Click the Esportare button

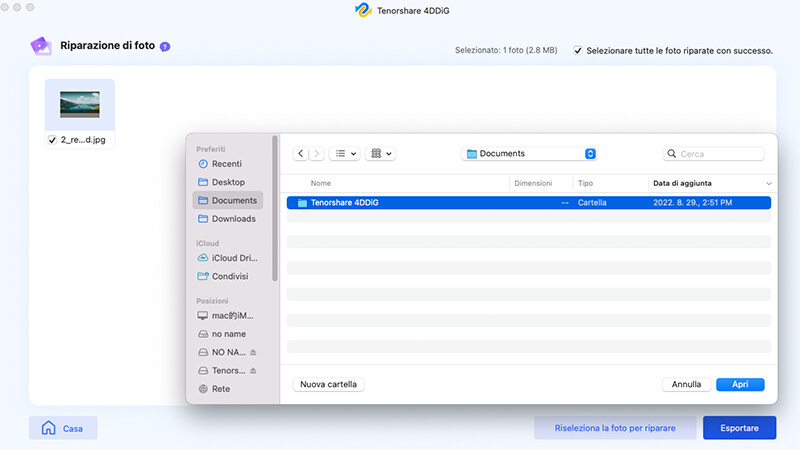tap(739, 428)
